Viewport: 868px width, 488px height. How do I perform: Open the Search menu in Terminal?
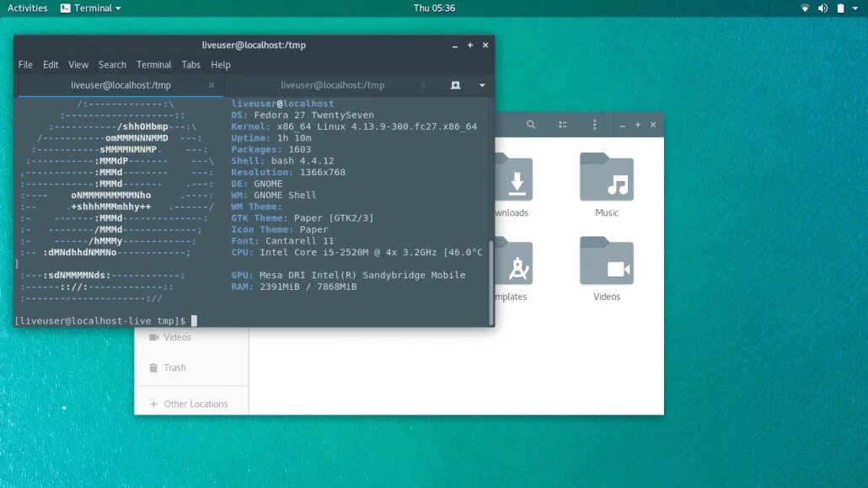(112, 65)
